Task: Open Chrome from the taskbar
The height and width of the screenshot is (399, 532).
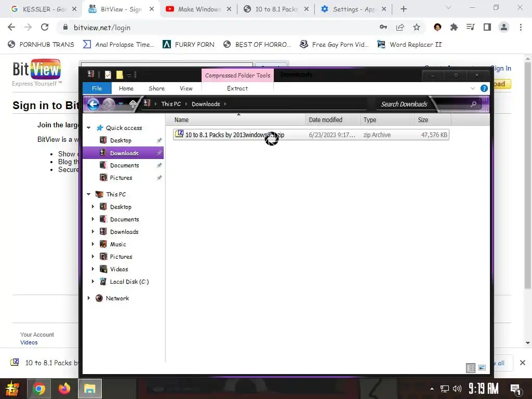Action: point(39,389)
